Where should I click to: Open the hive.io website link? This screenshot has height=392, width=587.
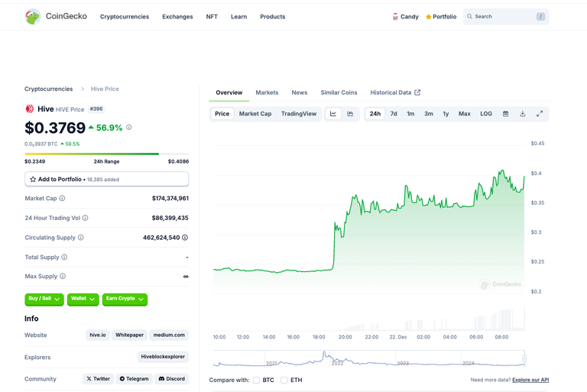tap(98, 335)
